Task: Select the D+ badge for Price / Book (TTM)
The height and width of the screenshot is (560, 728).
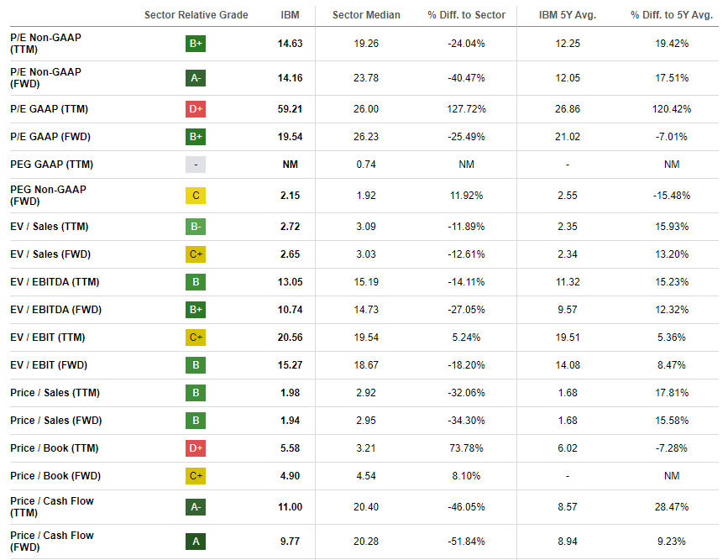Action: pyautogui.click(x=196, y=448)
